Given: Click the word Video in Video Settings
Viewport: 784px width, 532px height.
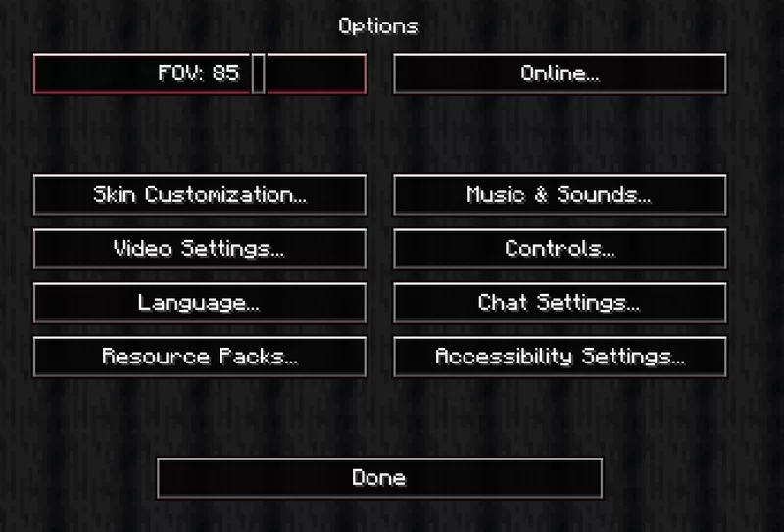Looking at the screenshot, I should tap(142, 249).
